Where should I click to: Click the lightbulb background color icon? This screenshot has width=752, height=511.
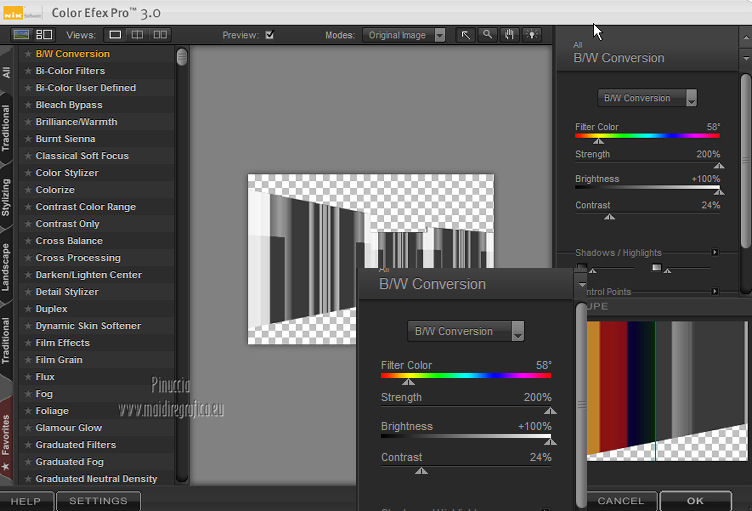531,35
